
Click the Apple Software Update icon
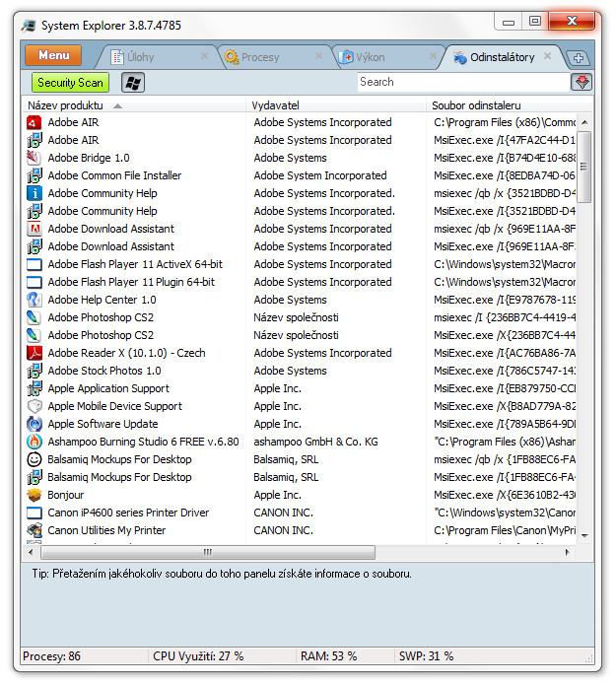click(34, 424)
